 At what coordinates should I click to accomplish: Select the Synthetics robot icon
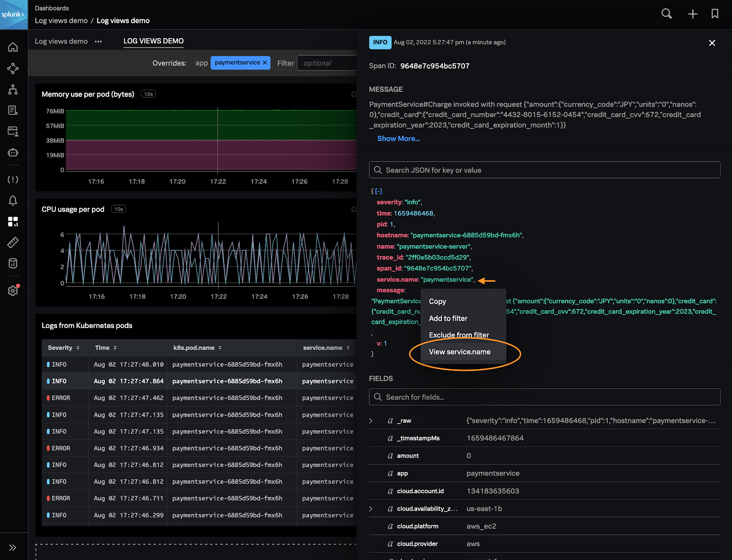(x=13, y=152)
